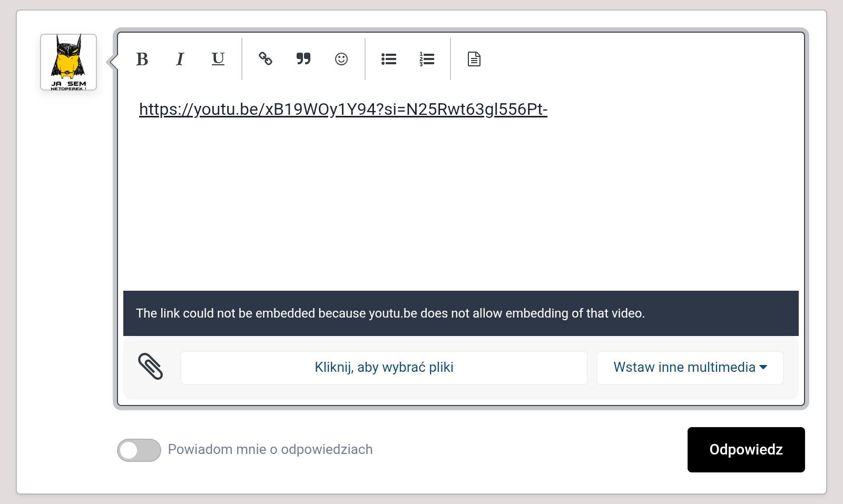
Task: Enable the reply notification switch
Action: (x=139, y=450)
